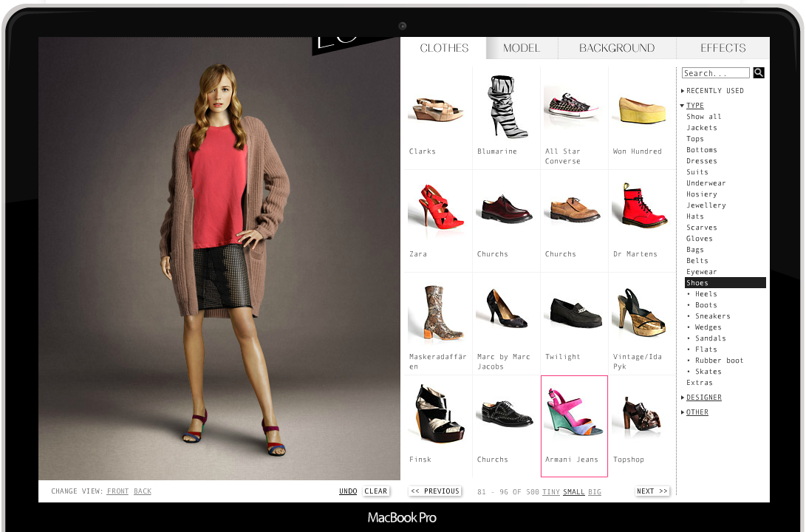Set thumbnail size to Big

click(594, 492)
